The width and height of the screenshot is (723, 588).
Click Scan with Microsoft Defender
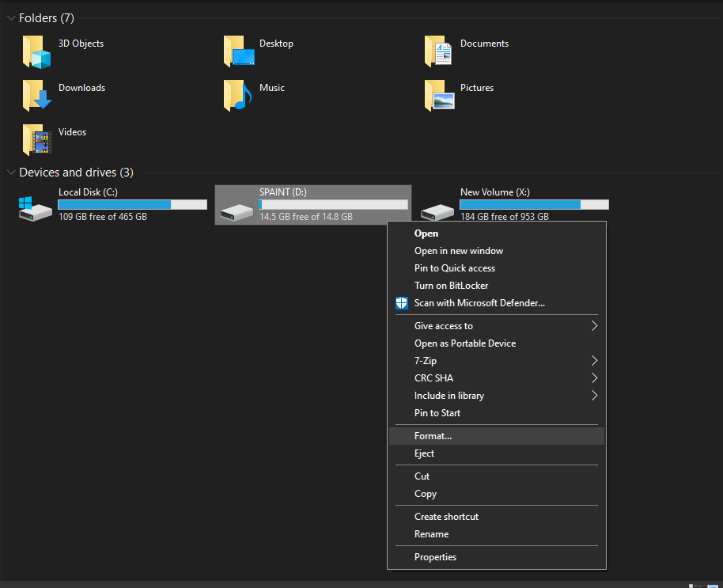pos(497,303)
